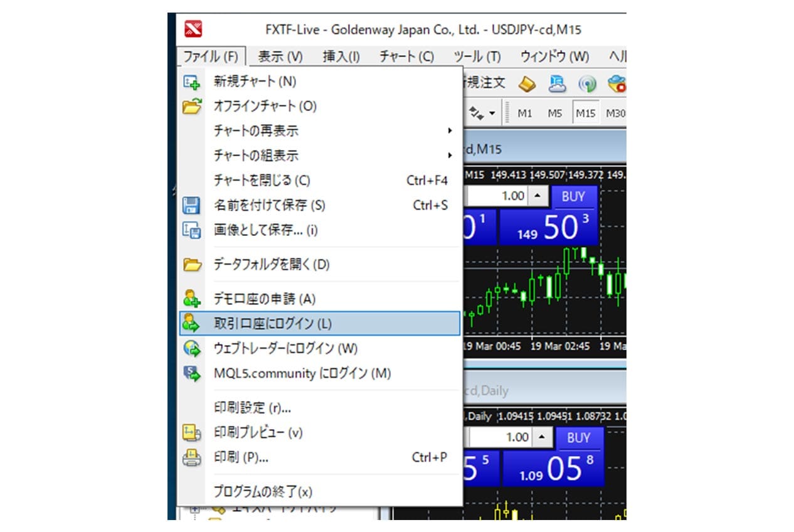
Task: Open the dropdown arrow left of M1
Action: coord(491,114)
